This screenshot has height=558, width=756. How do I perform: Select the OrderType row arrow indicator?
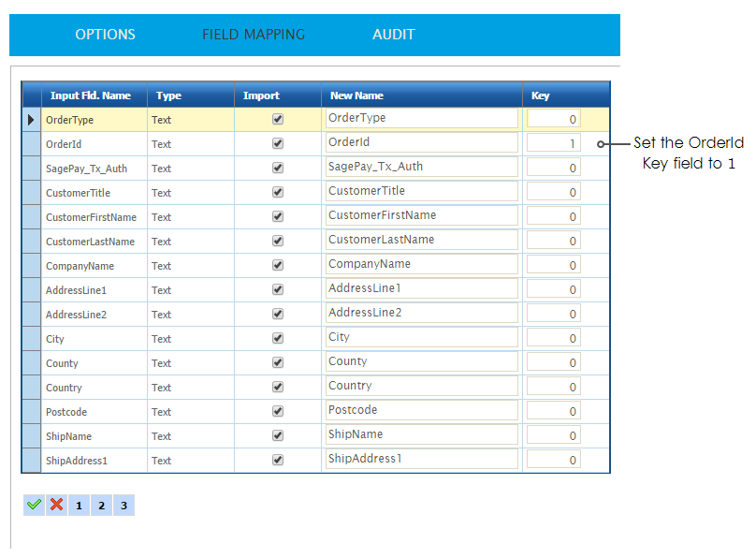click(x=31, y=120)
